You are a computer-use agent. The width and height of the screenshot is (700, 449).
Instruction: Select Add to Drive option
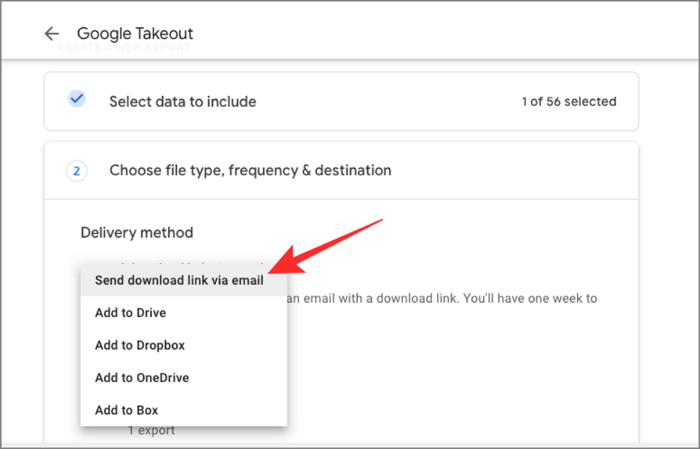pyautogui.click(x=183, y=312)
